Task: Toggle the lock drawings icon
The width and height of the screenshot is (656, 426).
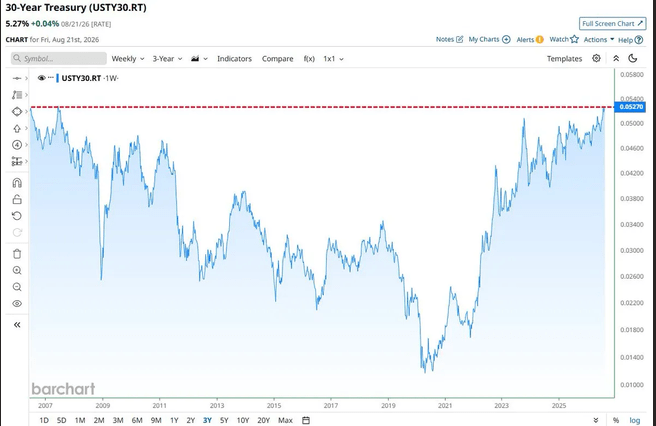Action: pyautogui.click(x=17, y=199)
